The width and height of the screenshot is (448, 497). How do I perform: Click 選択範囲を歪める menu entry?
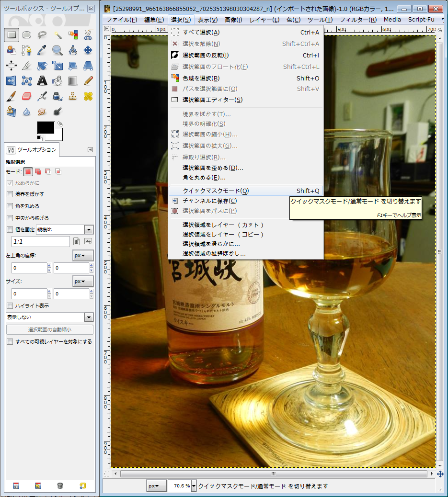[x=213, y=168]
